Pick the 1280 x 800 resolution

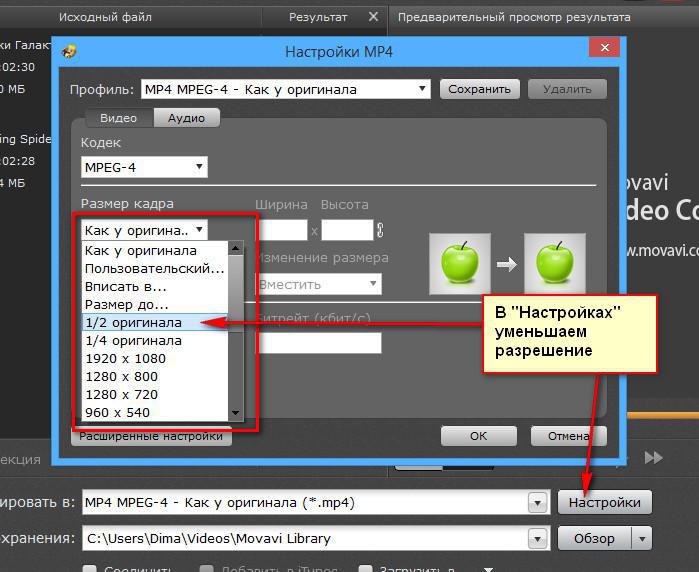155,376
